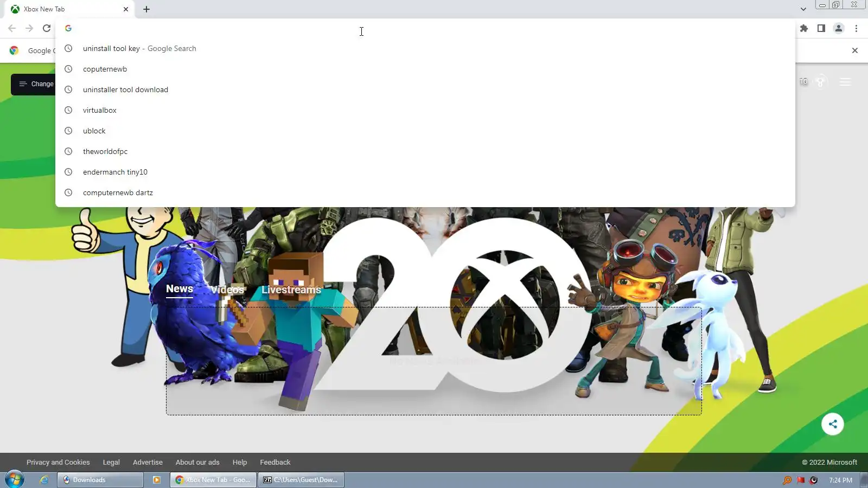Choose suggestion 'uninstaller tool download'
This screenshot has height=488, width=868.
[x=425, y=89]
